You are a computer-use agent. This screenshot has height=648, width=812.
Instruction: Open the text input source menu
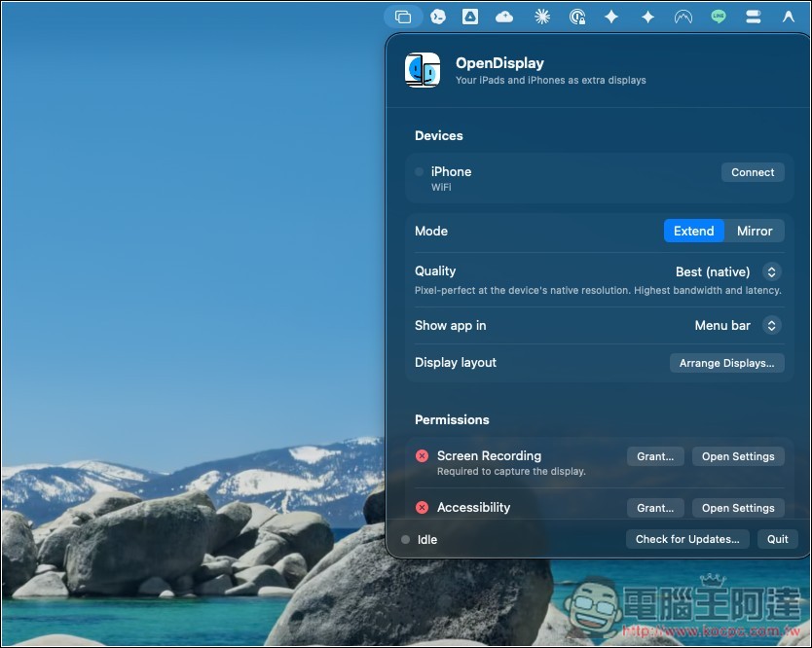pos(789,18)
